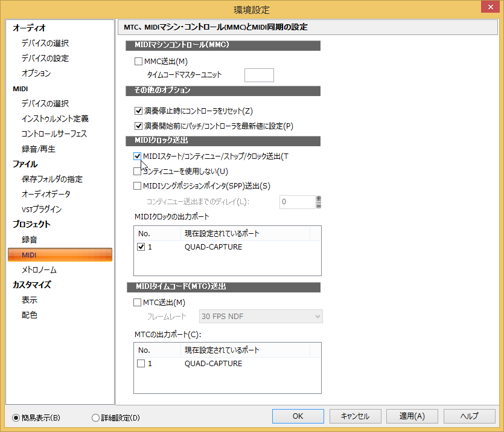Click the MTCの出力ポート(C): label
The height and width of the screenshot is (432, 504).
tap(168, 335)
